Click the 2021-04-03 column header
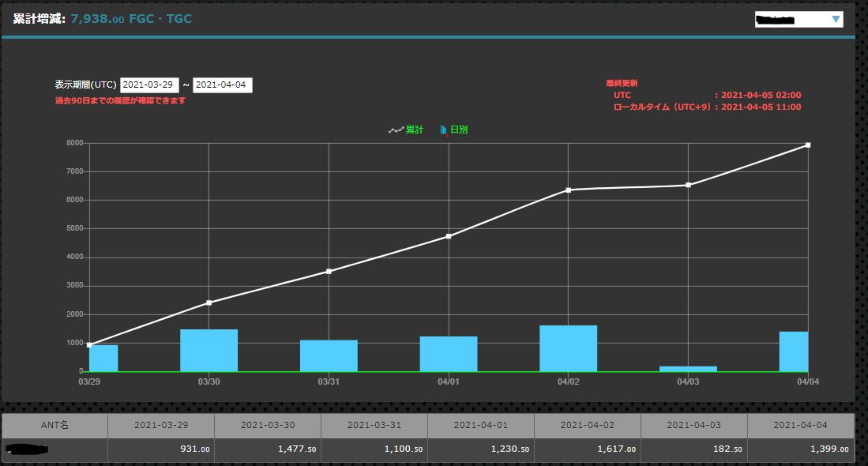 coord(693,425)
